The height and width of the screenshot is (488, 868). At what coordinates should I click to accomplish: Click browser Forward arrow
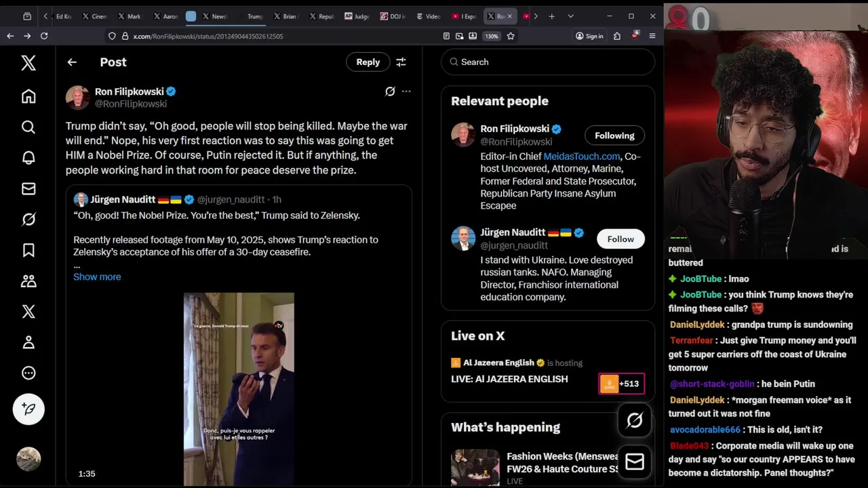(27, 36)
